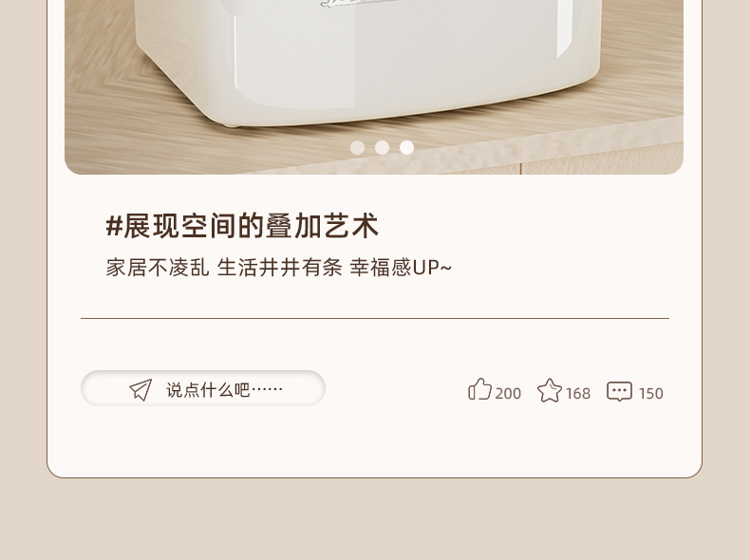Viewport: 750px width, 560px height.
Task: Focus the 说点什么吧 comment field
Action: (203, 388)
